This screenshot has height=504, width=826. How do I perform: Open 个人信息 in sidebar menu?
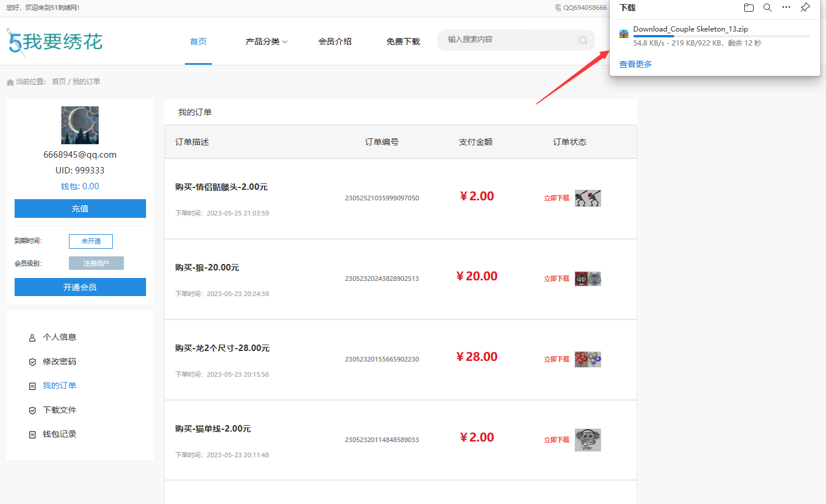pos(60,337)
